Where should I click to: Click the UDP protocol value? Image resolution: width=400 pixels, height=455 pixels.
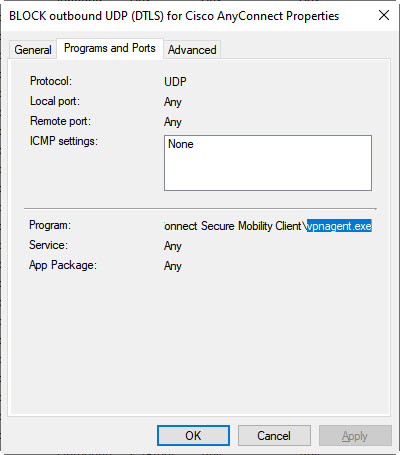click(175, 82)
